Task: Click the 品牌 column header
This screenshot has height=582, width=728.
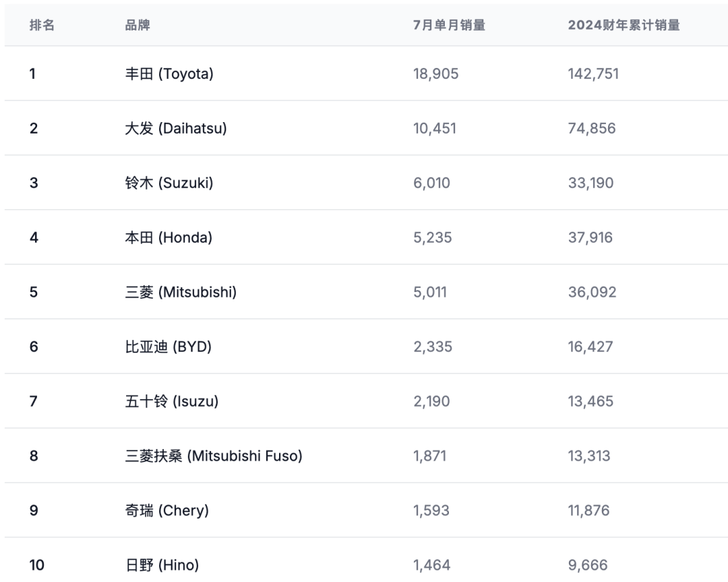Action: pyautogui.click(x=138, y=26)
